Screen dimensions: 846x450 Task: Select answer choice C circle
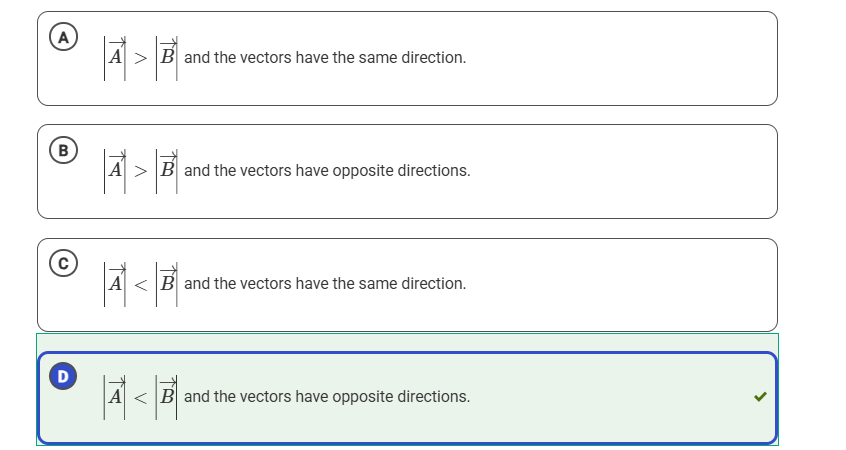pos(63,263)
